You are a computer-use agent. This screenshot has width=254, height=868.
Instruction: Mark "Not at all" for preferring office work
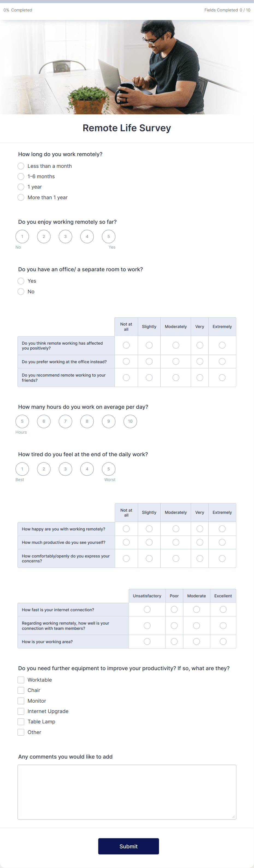pos(126,361)
